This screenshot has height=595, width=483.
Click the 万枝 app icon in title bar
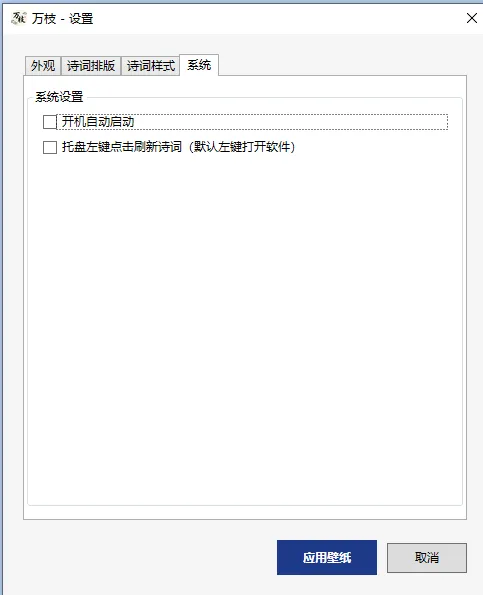(x=19, y=18)
